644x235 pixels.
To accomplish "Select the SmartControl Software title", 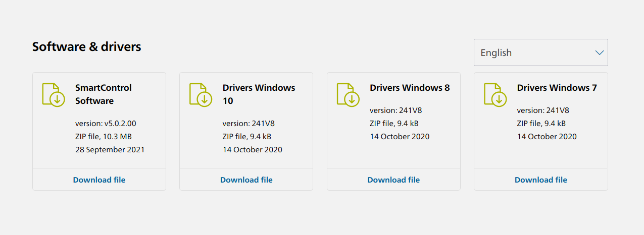I will [104, 94].
